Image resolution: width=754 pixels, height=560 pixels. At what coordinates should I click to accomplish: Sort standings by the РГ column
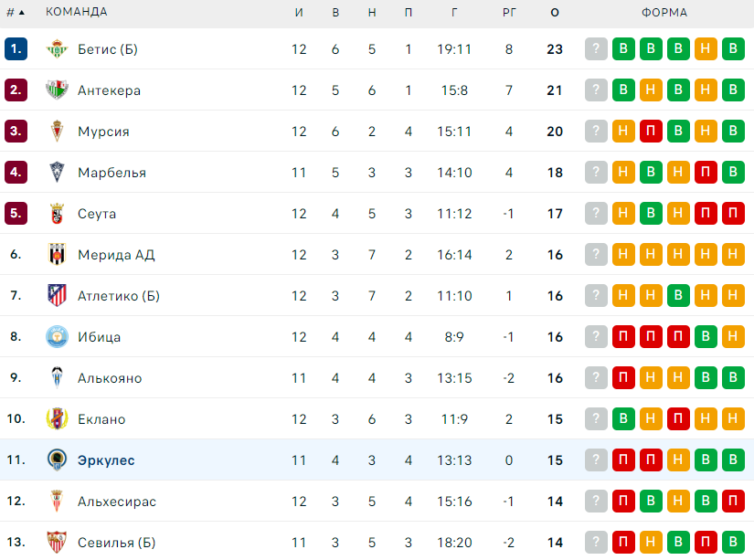coord(509,12)
